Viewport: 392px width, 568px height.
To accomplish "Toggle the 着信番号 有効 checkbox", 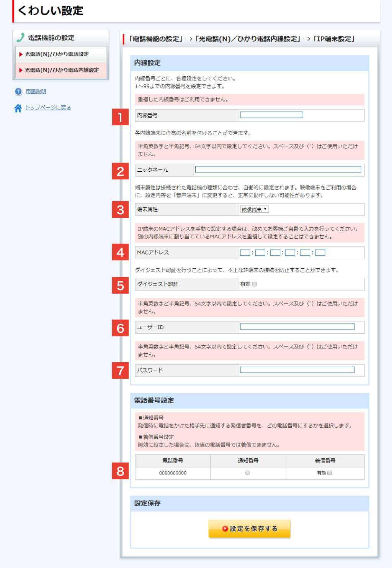I will click(330, 473).
